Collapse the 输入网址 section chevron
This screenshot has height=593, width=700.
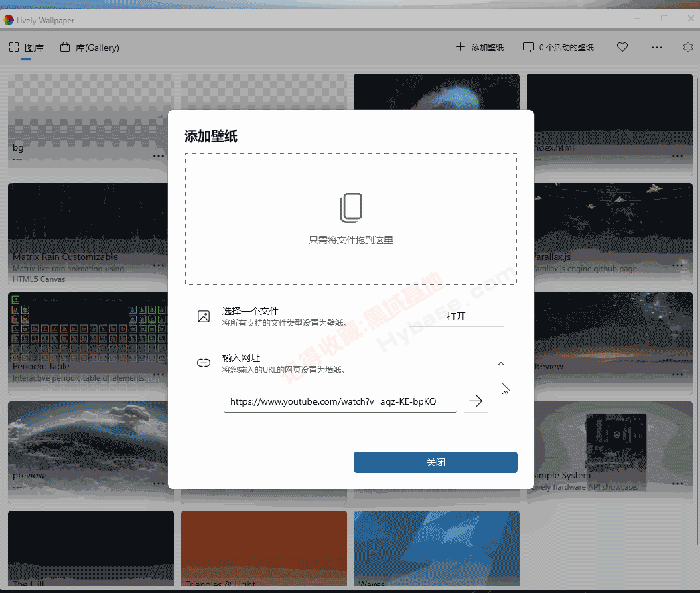[501, 363]
